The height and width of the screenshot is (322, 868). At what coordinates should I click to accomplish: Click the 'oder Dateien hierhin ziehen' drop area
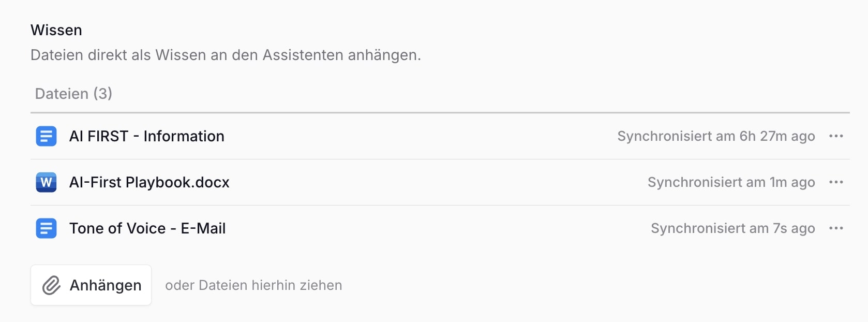[x=253, y=285]
